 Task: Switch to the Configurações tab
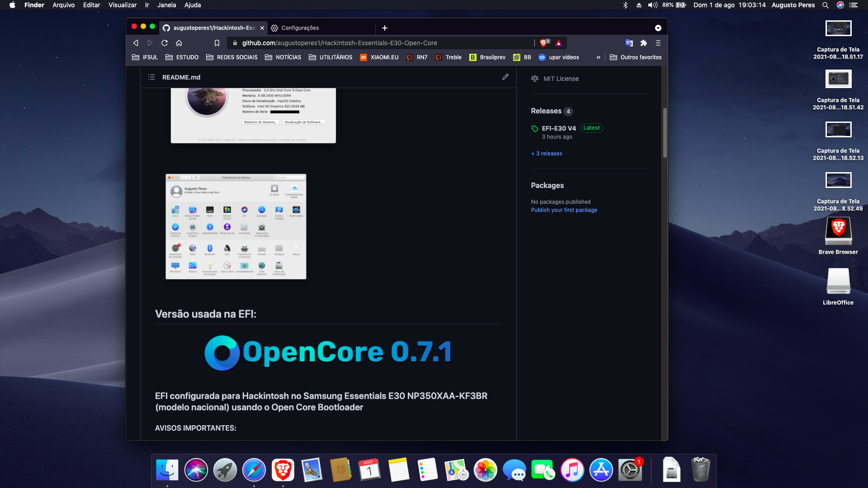pyautogui.click(x=300, y=28)
